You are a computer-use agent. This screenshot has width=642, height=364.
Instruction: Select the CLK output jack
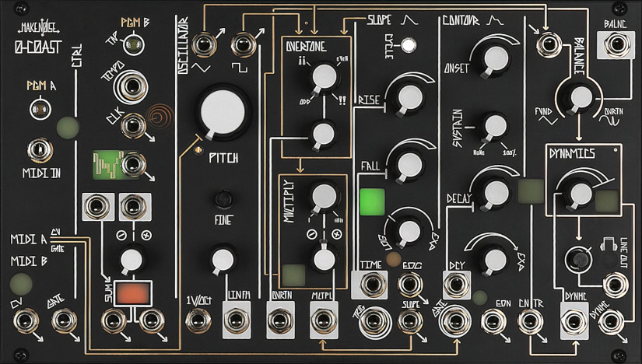132,125
